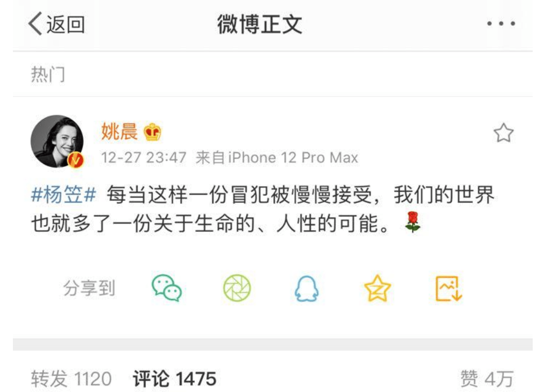Share to WeChat Moments aperture icon
The image size is (559, 392).
(x=237, y=287)
